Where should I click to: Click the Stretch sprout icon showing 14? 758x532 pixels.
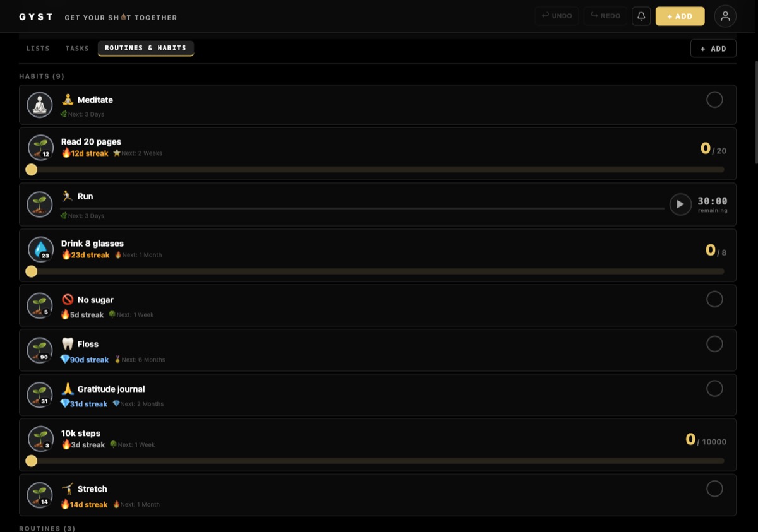[40, 495]
